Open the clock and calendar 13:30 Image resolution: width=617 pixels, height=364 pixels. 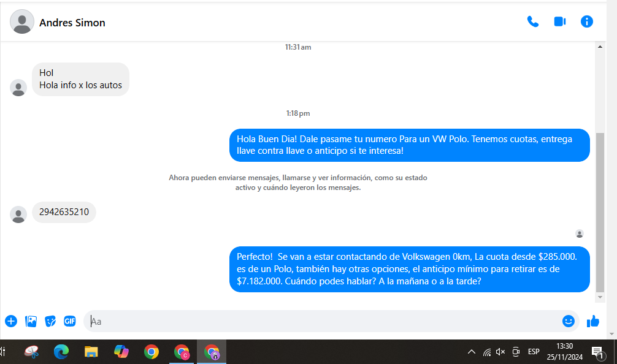pos(565,352)
